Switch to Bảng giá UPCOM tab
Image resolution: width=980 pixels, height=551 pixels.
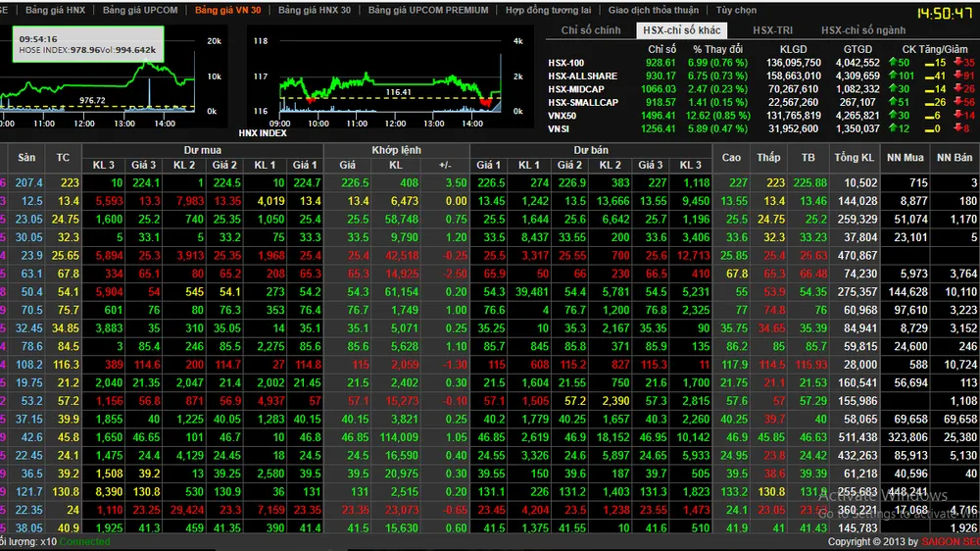click(x=140, y=10)
